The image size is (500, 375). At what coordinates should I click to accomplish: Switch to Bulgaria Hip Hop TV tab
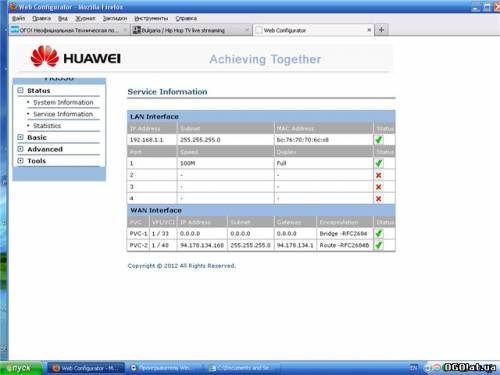click(191, 30)
